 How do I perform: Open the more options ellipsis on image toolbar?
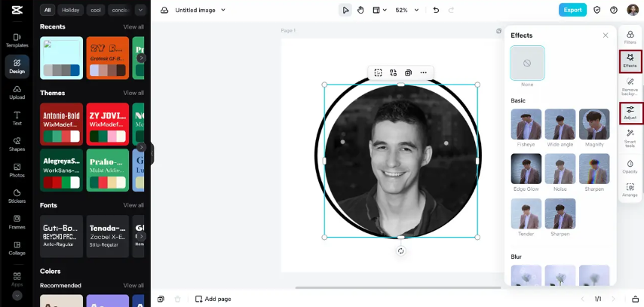(x=424, y=72)
